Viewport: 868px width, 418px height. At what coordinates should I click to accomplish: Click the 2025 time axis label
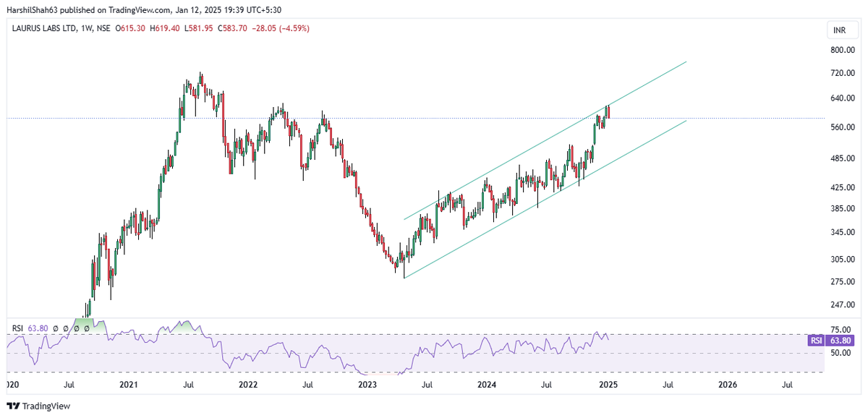(608, 385)
